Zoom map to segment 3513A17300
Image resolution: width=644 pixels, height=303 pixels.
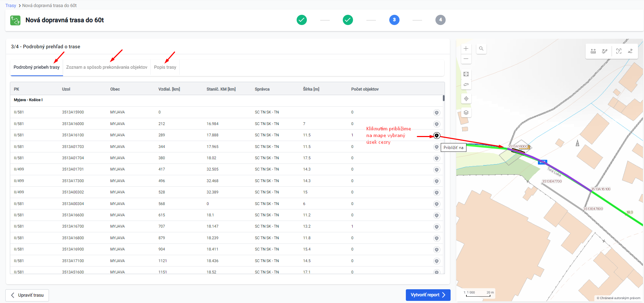click(x=436, y=181)
